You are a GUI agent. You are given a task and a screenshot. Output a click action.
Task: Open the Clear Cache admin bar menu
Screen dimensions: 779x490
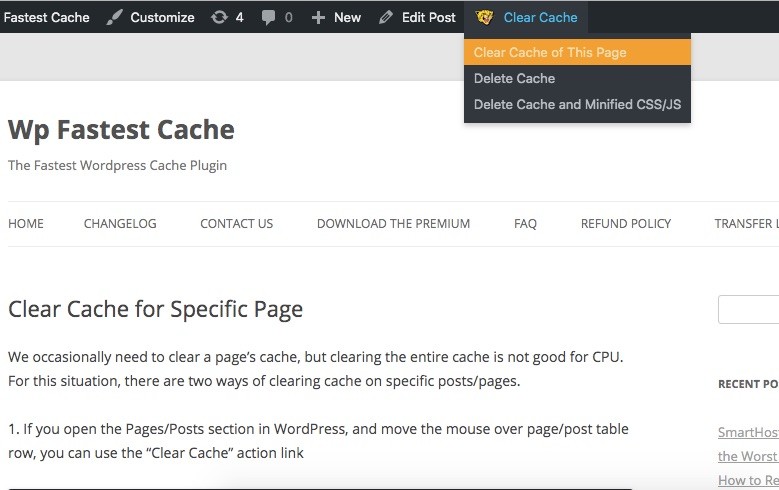coord(540,17)
